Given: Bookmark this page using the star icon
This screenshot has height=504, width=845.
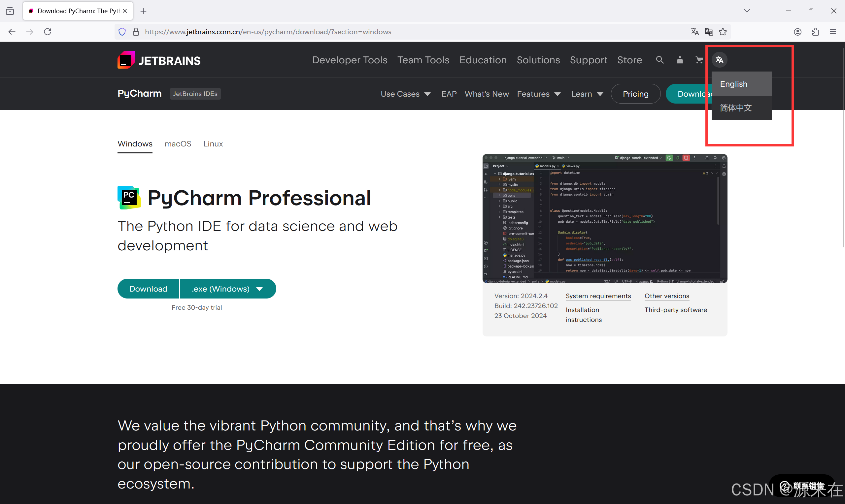Looking at the screenshot, I should pyautogui.click(x=723, y=32).
